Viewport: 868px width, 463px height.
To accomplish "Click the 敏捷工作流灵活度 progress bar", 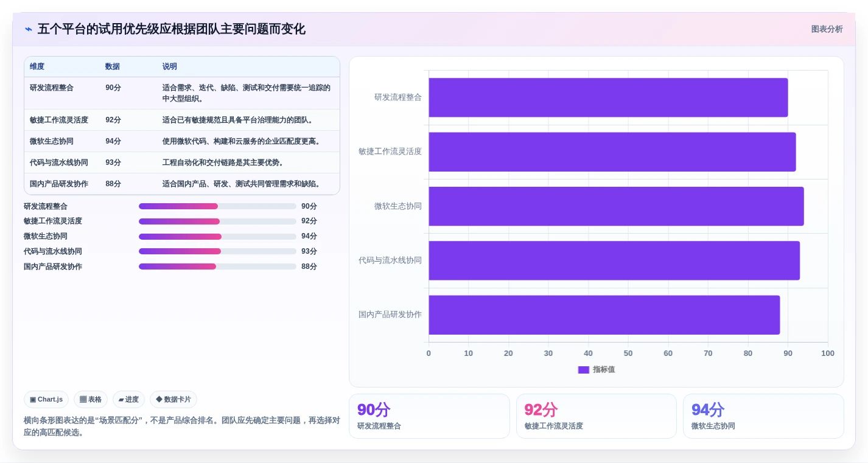I will pos(217,221).
